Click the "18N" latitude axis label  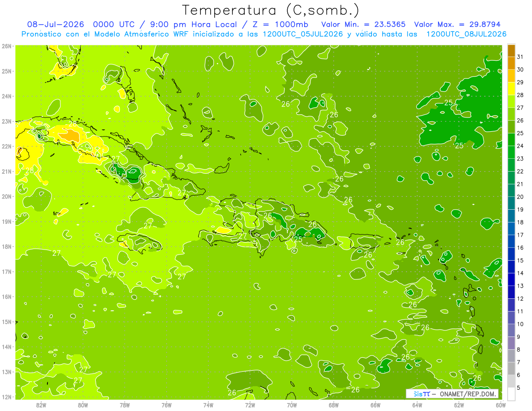[x=7, y=247]
